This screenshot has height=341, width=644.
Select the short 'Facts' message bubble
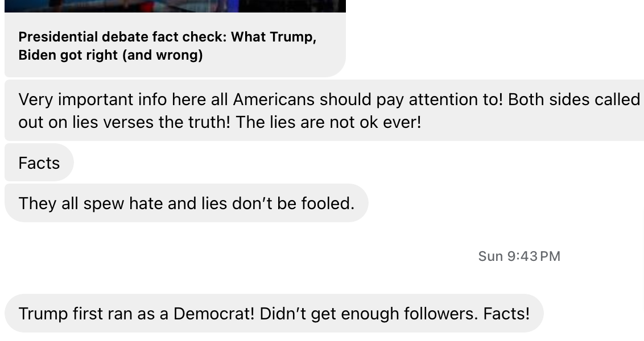coord(39,163)
